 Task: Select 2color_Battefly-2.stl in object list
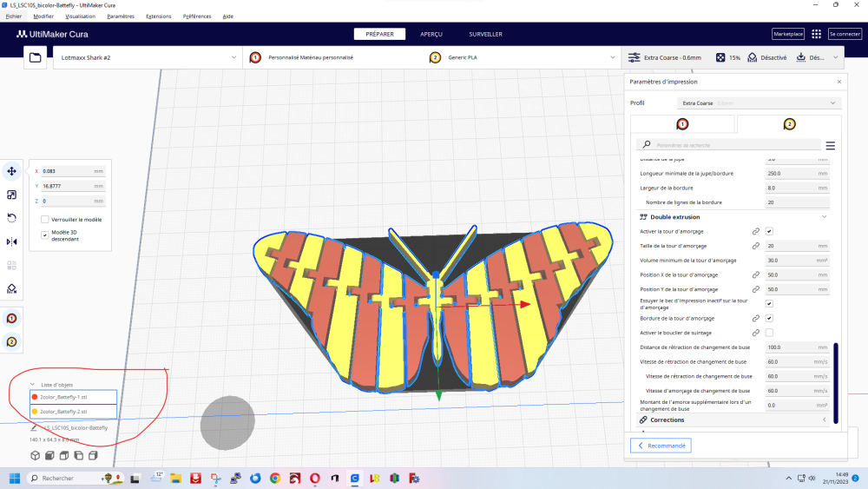pyautogui.click(x=73, y=412)
